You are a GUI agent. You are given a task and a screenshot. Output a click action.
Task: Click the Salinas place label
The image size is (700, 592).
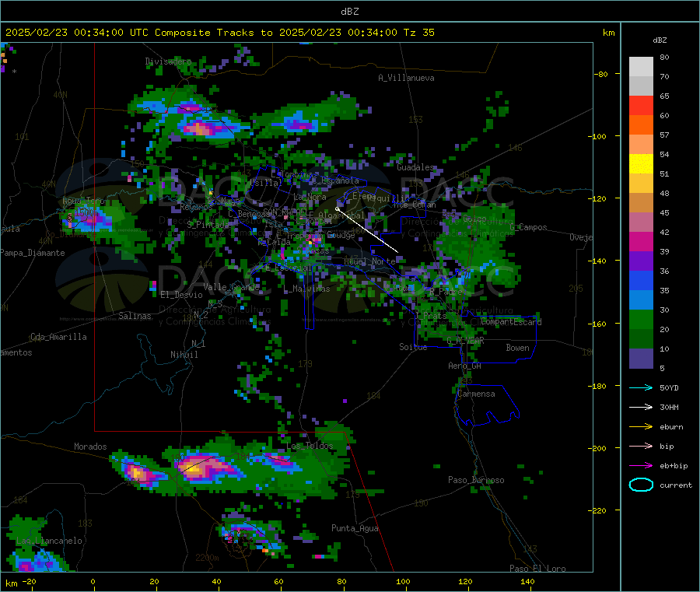pyautogui.click(x=135, y=316)
